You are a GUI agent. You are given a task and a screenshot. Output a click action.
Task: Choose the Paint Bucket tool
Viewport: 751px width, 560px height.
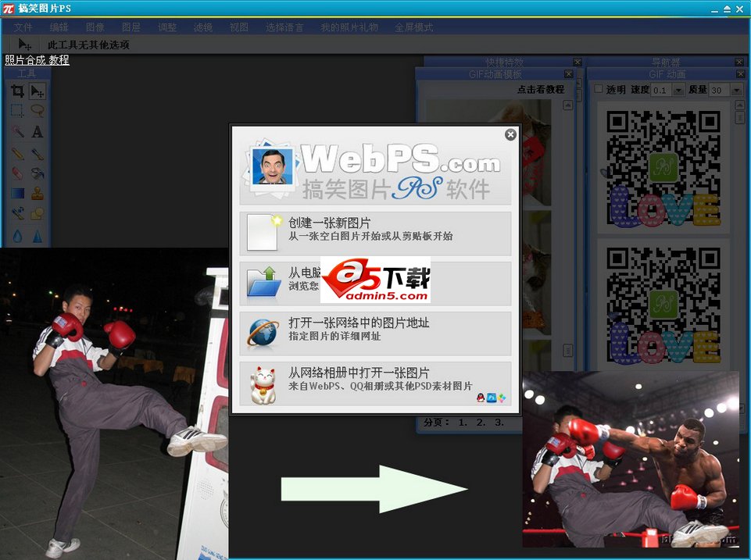pos(37,173)
